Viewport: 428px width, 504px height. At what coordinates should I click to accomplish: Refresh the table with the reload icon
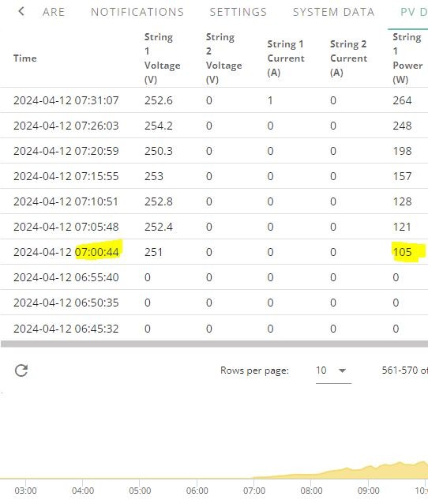[21, 370]
